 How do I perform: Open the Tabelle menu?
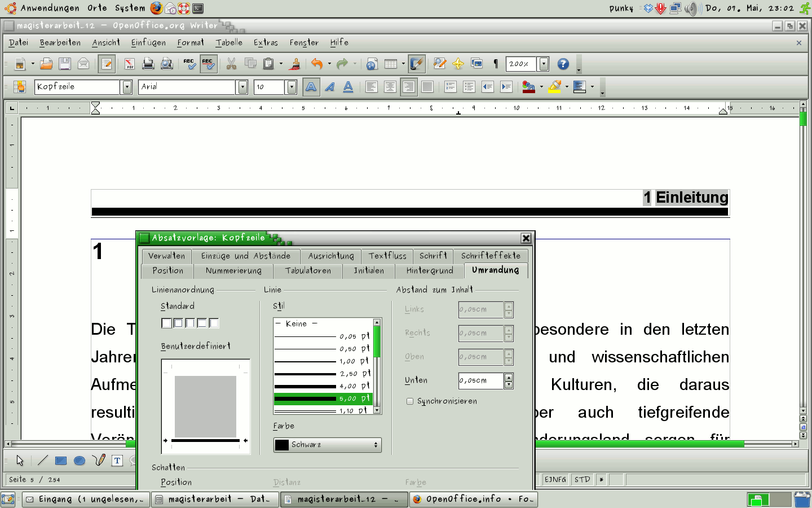[229, 43]
